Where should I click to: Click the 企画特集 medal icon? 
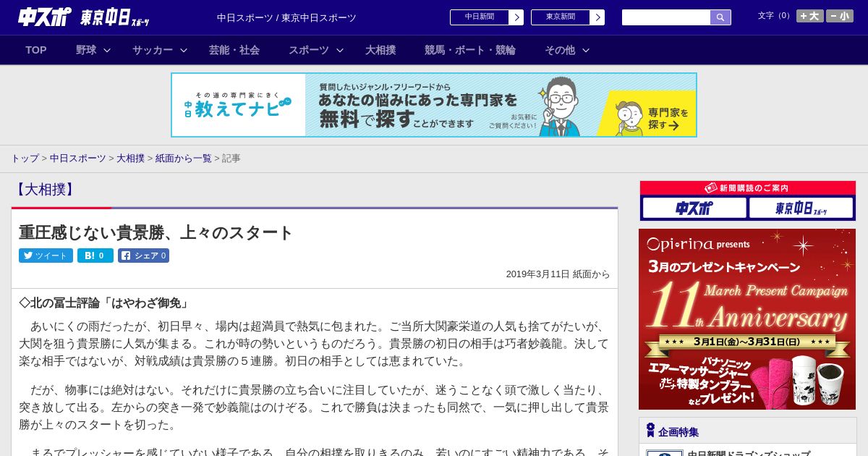tap(650, 431)
